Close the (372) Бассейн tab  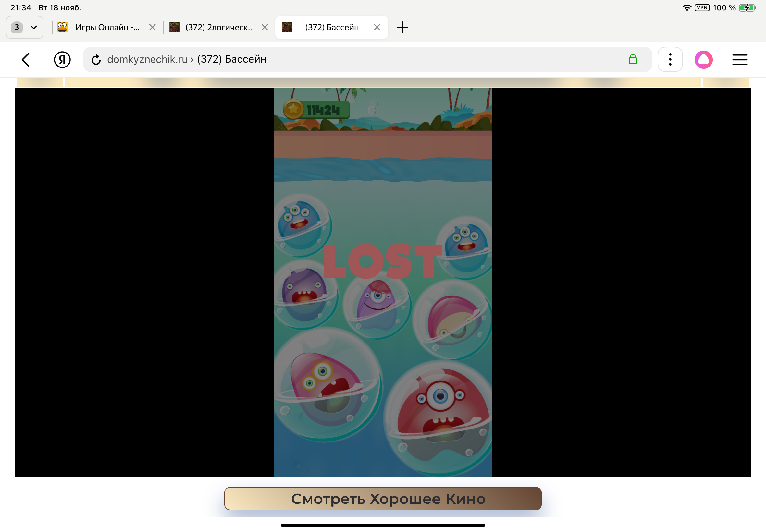pos(377,27)
